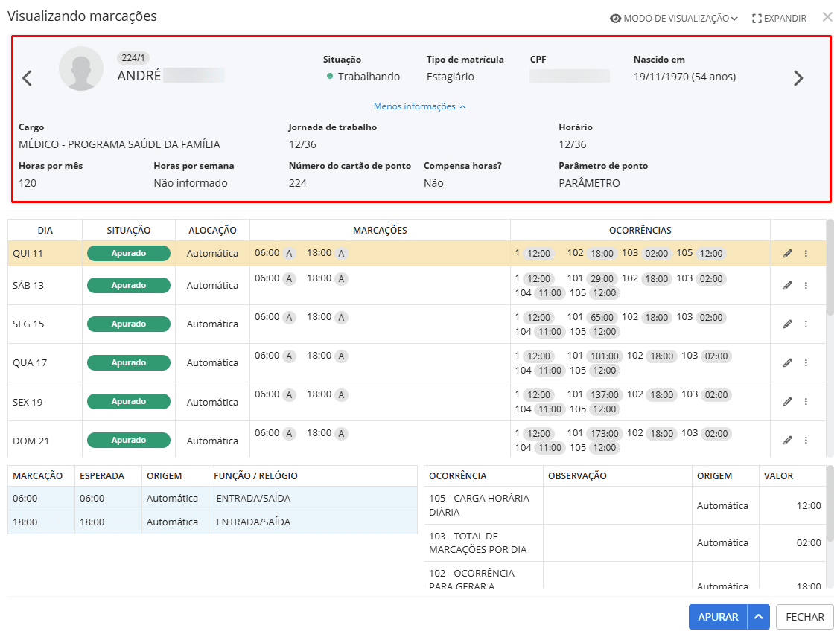This screenshot has height=634, width=840.
Task: Click the Fechar button
Action: click(x=804, y=617)
